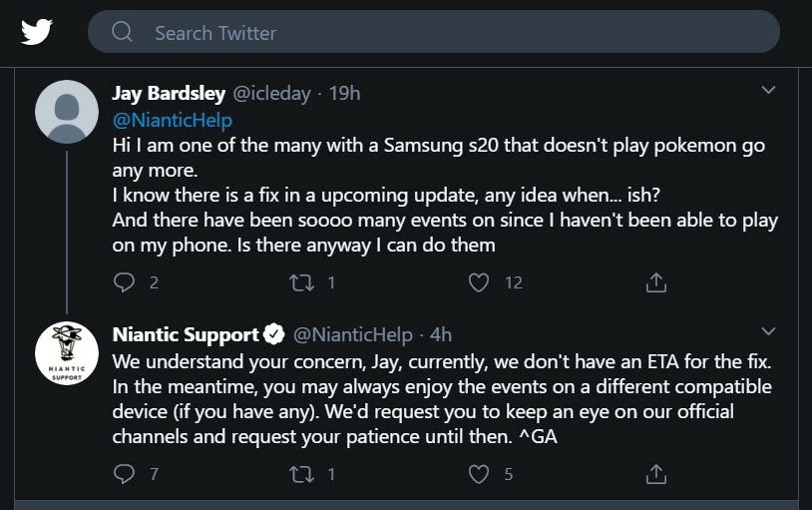
Task: Like the Niantic Support reply
Action: [x=479, y=474]
